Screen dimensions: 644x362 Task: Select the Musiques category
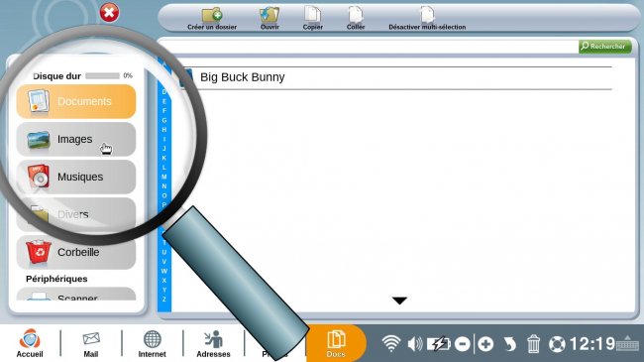pyautogui.click(x=76, y=177)
